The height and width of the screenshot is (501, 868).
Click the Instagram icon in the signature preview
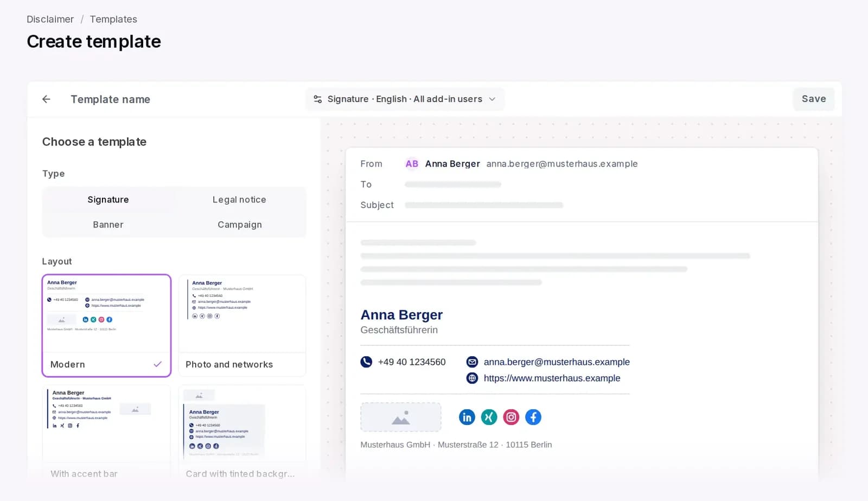511,417
